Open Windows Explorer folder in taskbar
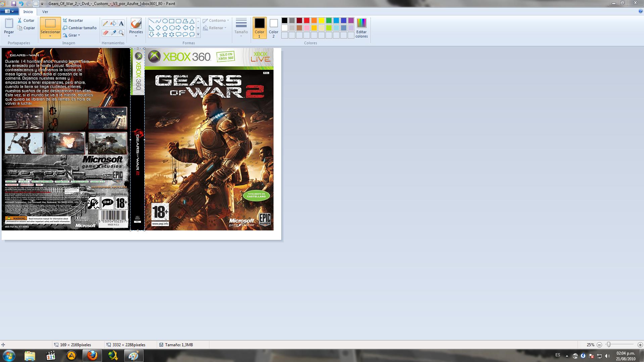644x362 pixels. pyautogui.click(x=30, y=356)
